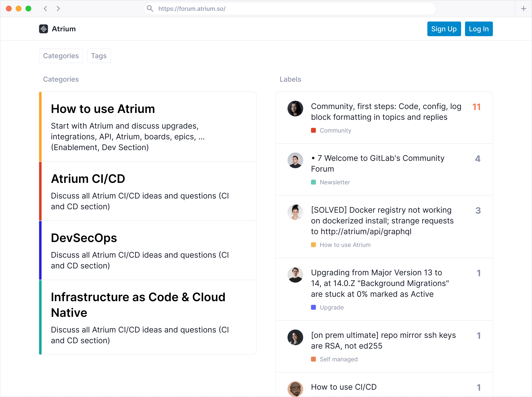532x397 pixels.
Task: Click the browser back arrow
Action: [45, 8]
